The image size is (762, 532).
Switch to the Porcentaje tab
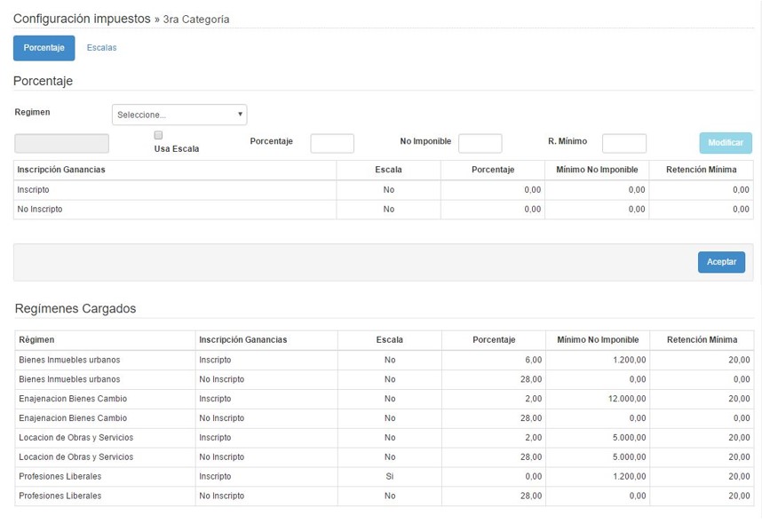[44, 48]
